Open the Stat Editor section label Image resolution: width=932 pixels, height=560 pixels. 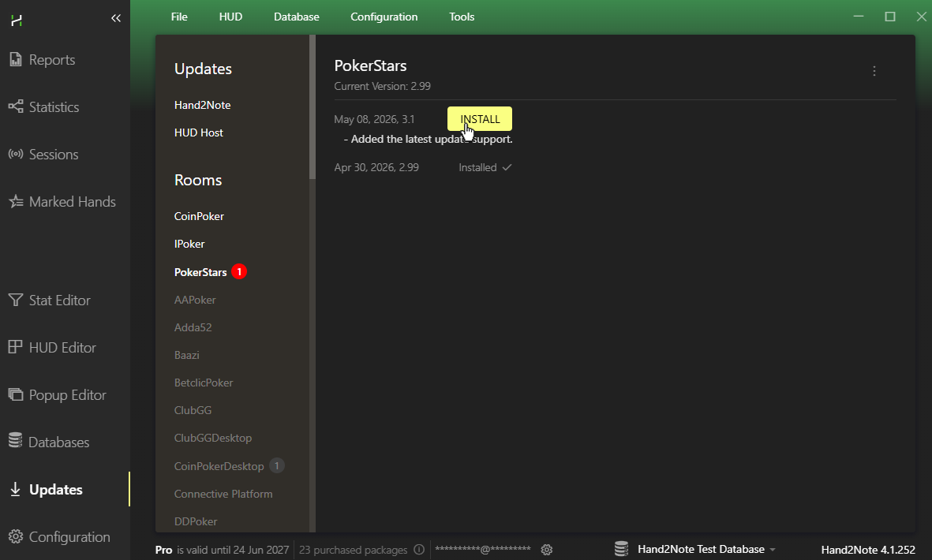pyautogui.click(x=59, y=300)
